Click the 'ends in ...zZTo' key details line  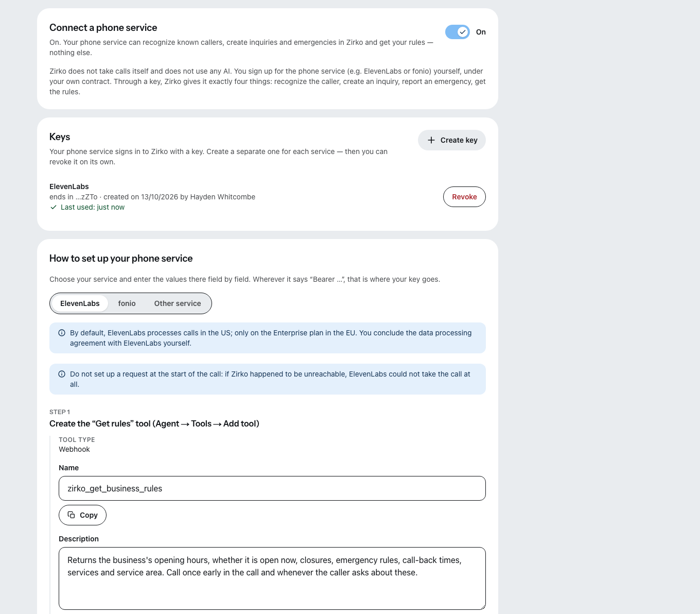pyautogui.click(x=152, y=197)
